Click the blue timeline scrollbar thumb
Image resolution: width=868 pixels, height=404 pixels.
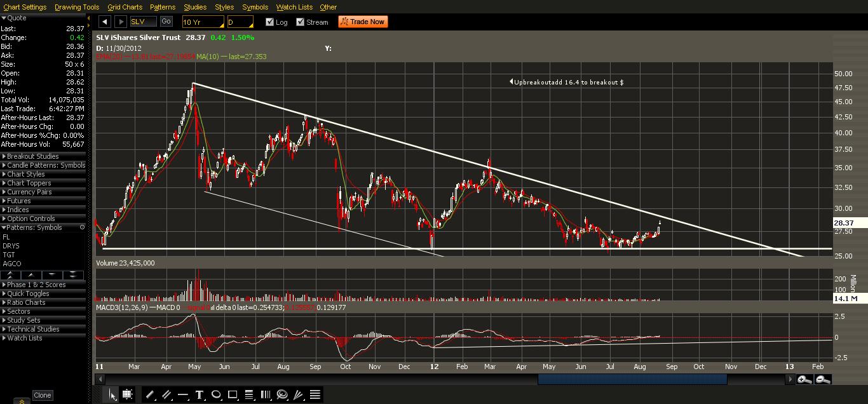pyautogui.click(x=632, y=379)
